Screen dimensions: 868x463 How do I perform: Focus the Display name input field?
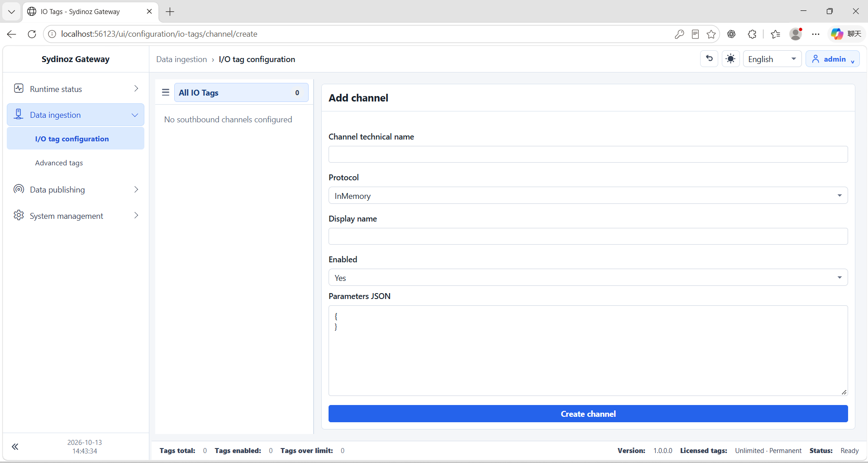[588, 236]
